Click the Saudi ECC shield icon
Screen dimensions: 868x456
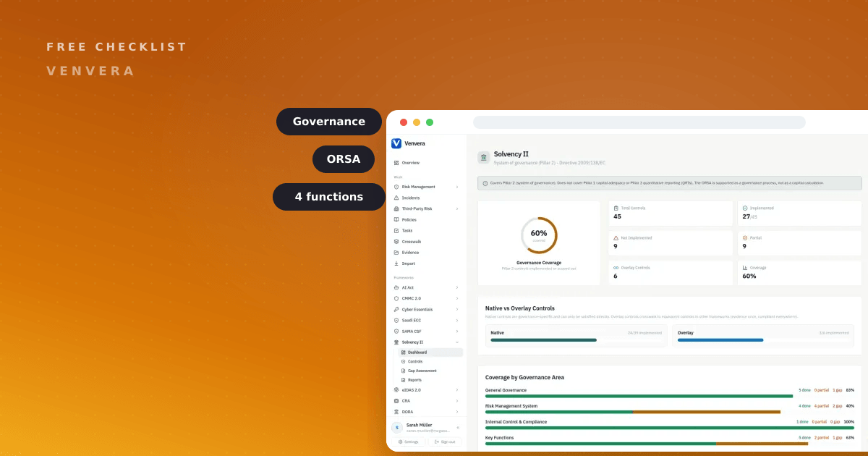coord(396,320)
